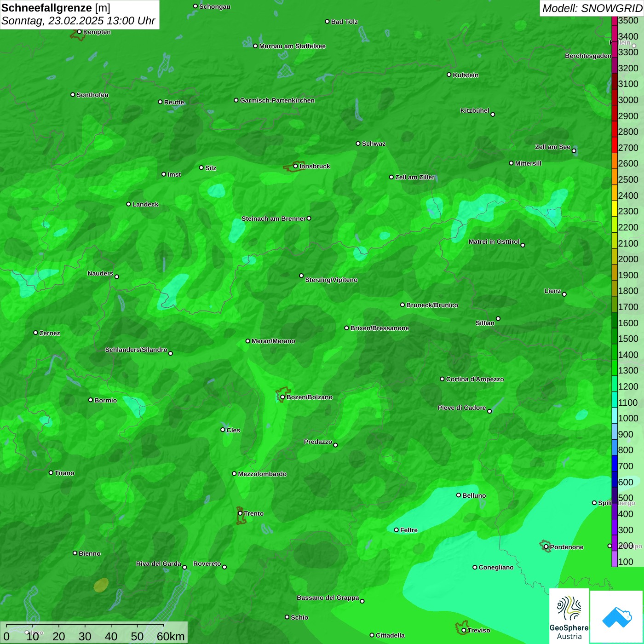The height and width of the screenshot is (644, 644).
Task: Click the 'Brixen/Bressanone' label
Action: point(380,328)
